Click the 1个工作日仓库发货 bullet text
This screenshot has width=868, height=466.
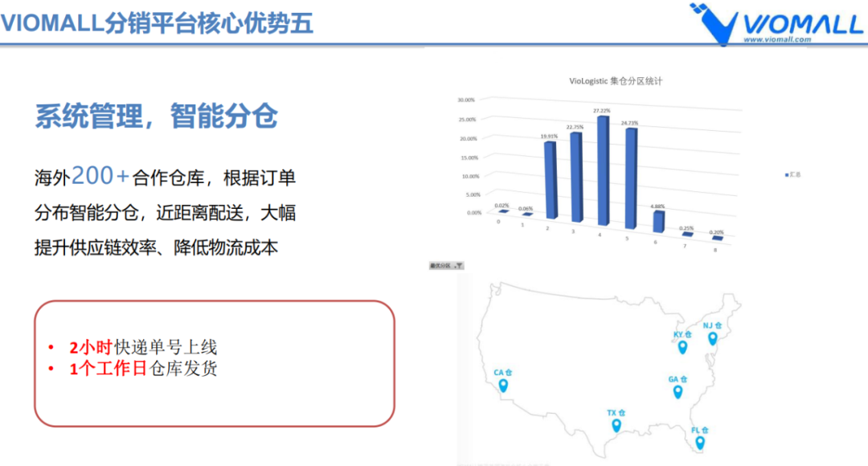tap(143, 369)
